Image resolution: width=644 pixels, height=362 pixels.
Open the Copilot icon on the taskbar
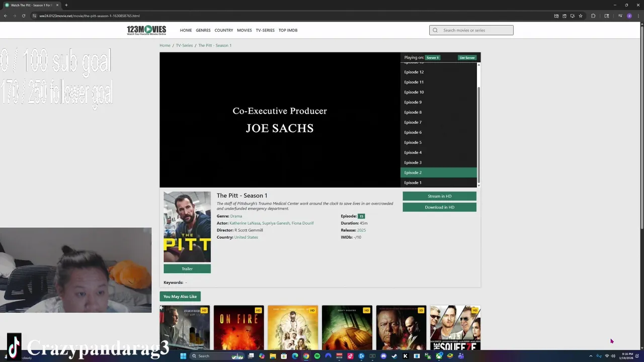262,356
